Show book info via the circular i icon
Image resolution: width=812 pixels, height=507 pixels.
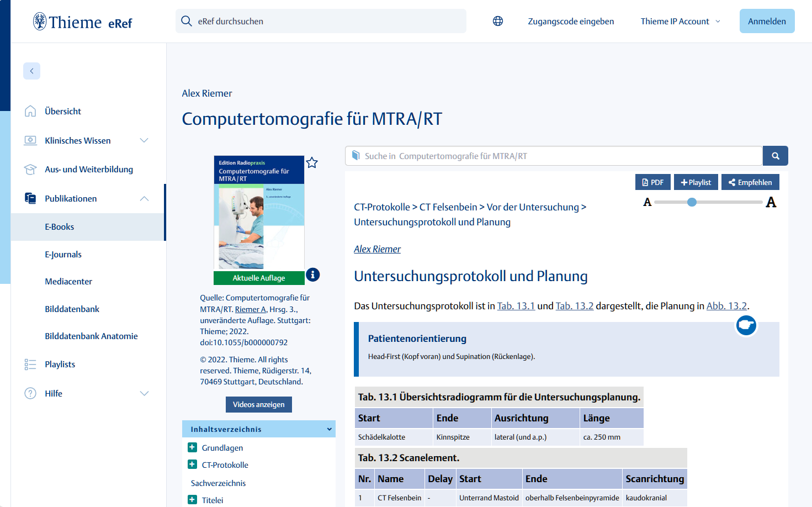click(312, 274)
